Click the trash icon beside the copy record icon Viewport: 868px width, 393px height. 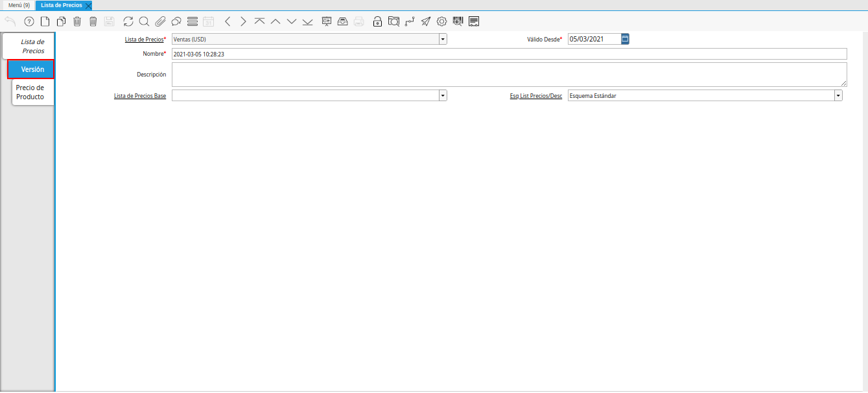coord(77,21)
